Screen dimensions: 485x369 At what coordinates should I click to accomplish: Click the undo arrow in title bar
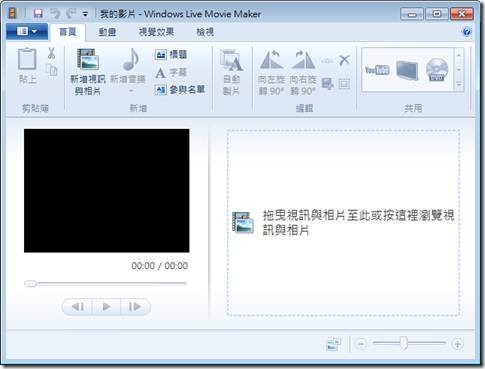point(55,14)
